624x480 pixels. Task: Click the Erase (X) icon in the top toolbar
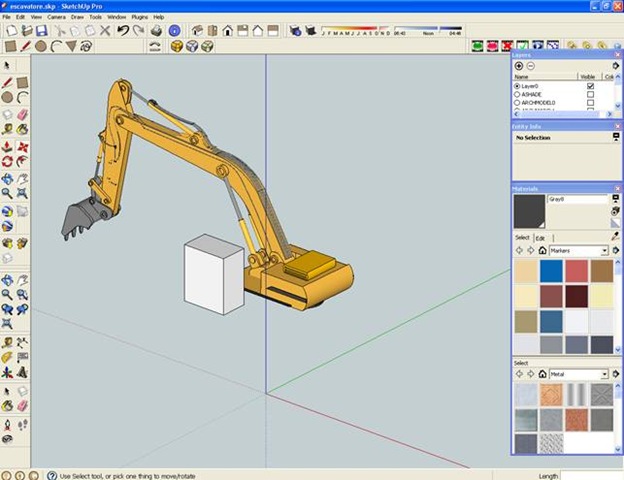point(105,31)
